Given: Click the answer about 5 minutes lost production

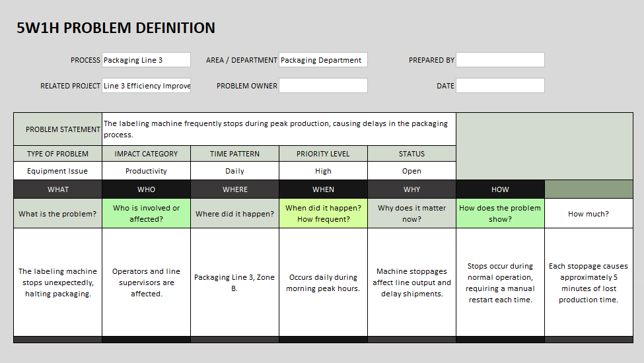Looking at the screenshot, I should tap(589, 282).
